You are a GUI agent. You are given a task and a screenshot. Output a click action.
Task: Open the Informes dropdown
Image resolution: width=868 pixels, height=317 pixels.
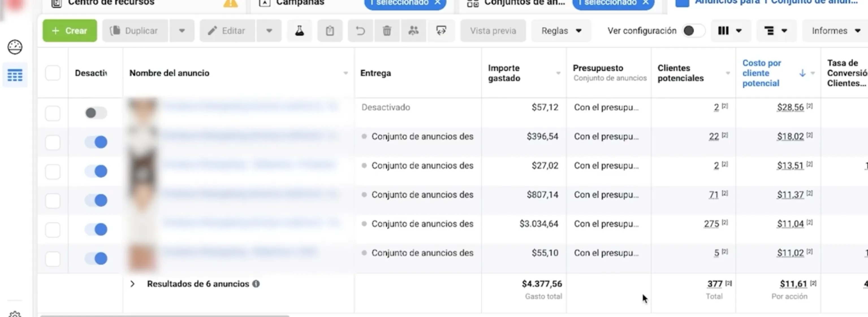(x=835, y=31)
